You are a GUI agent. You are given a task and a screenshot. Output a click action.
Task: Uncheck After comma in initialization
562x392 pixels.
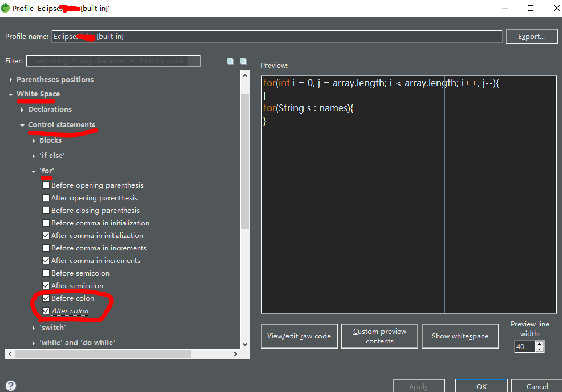[46, 236]
